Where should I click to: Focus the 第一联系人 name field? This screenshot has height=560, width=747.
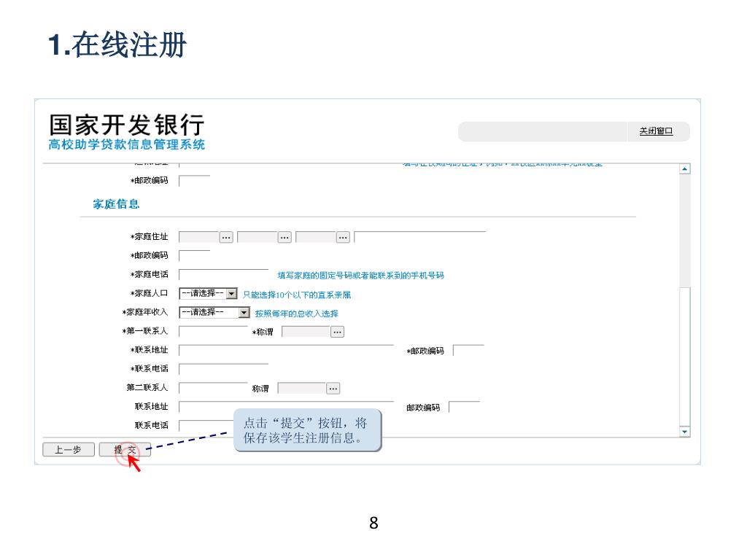click(x=213, y=332)
